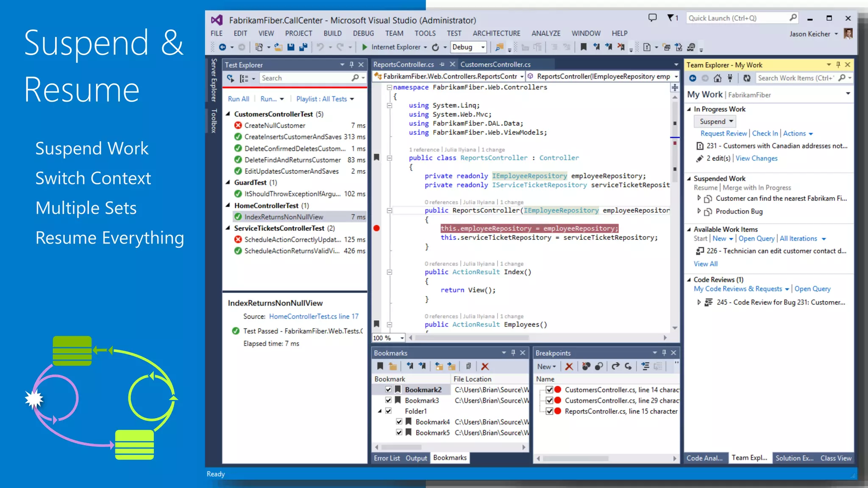
Task: Click the Save file toolbar icon
Action: click(290, 47)
